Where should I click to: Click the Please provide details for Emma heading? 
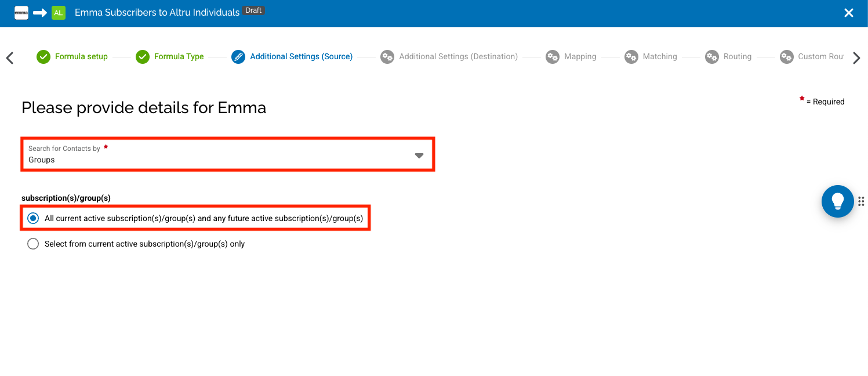(144, 107)
